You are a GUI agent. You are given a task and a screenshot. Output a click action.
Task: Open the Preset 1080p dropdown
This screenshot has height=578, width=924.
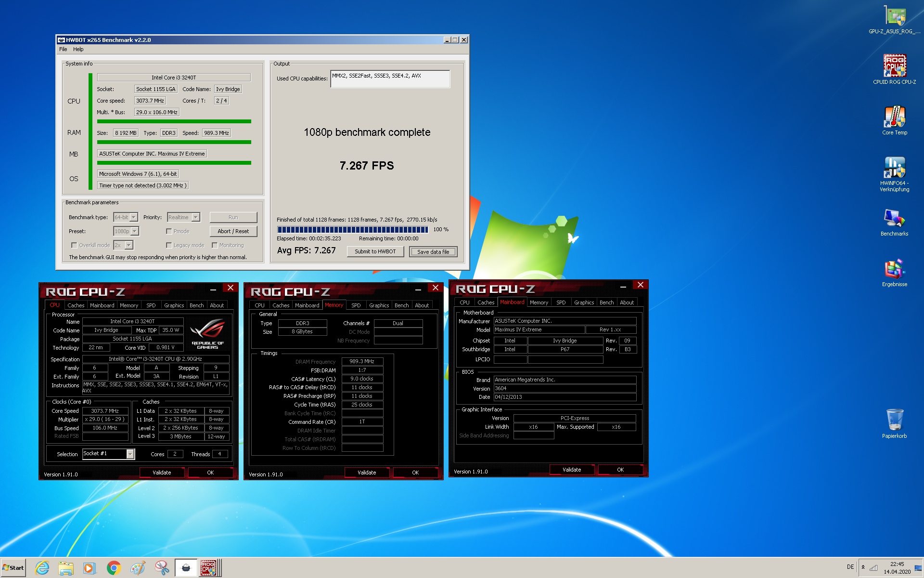click(126, 231)
